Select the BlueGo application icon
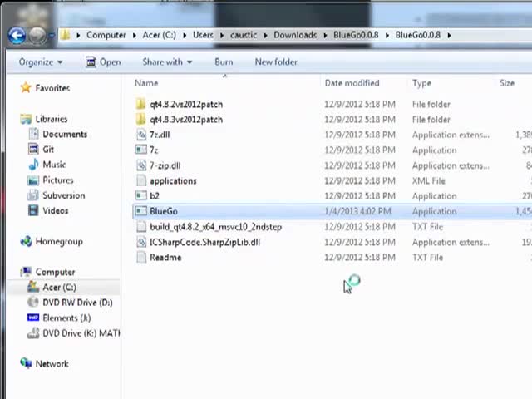 (x=141, y=211)
